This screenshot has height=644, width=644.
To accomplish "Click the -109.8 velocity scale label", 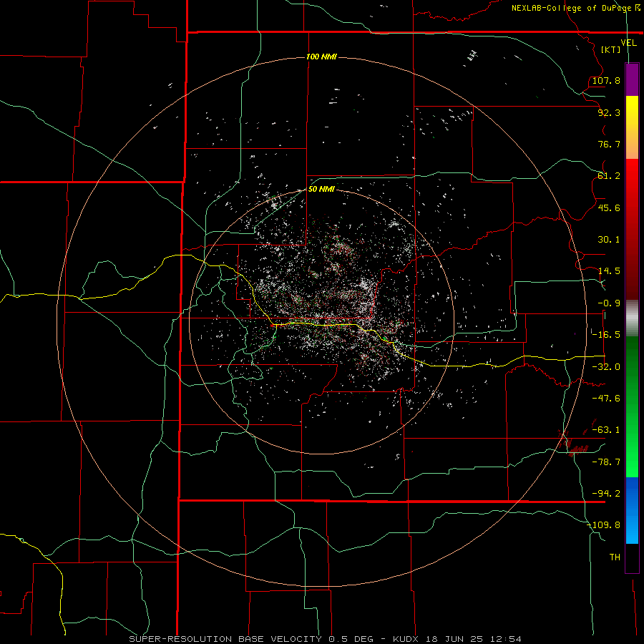I will (603, 525).
